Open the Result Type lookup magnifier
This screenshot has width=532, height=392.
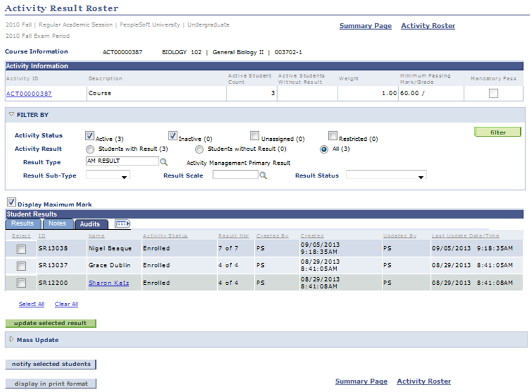coord(163,162)
